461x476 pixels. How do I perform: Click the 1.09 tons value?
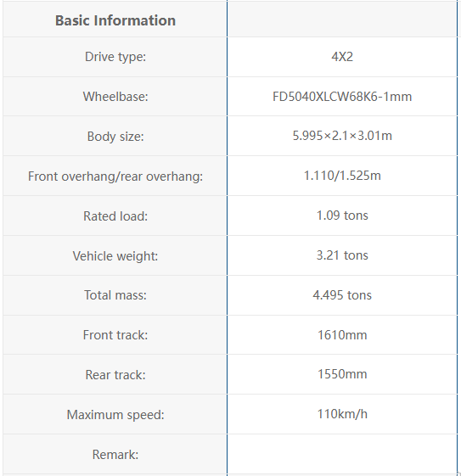pos(342,216)
